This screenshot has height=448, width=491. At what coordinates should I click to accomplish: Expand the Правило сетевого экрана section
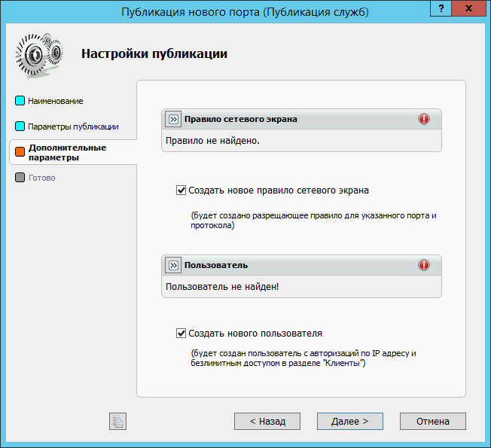coord(173,119)
